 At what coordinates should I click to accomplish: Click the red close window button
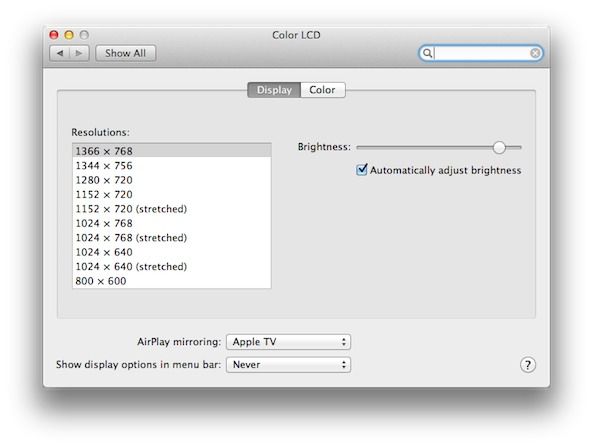54,35
